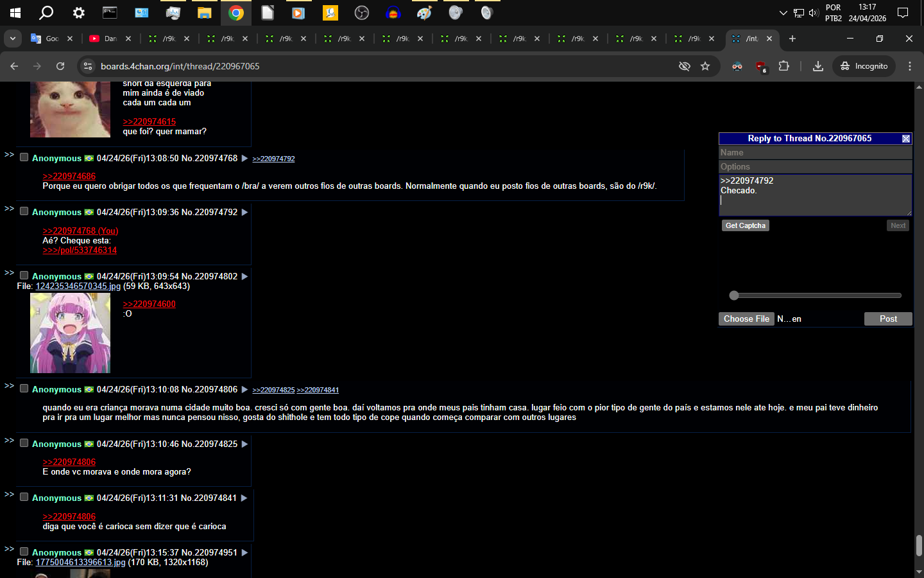Check the box for post No.220974951
This screenshot has height=578, width=924.
click(24, 552)
